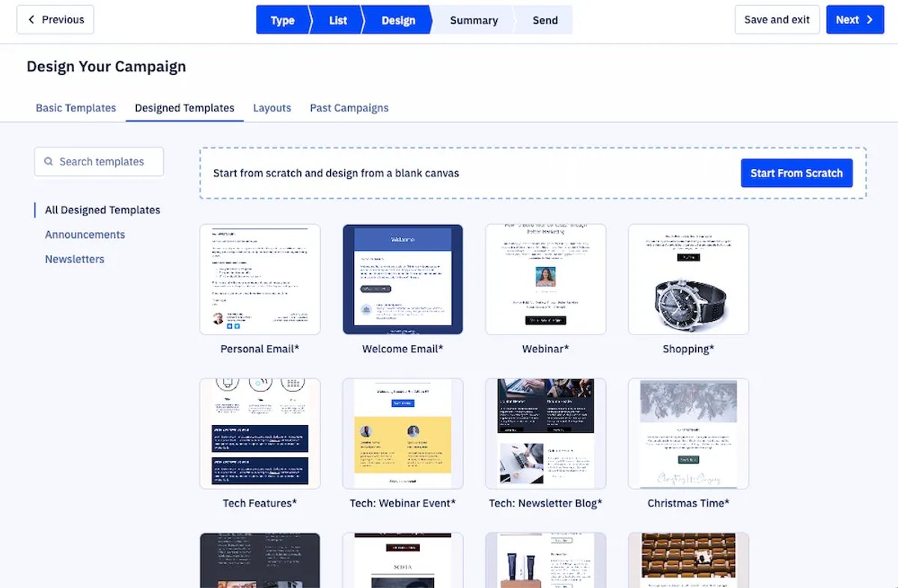Viewport: 898px width, 588px height.
Task: Choose the Tech Features template thumbnail
Action: click(x=260, y=434)
